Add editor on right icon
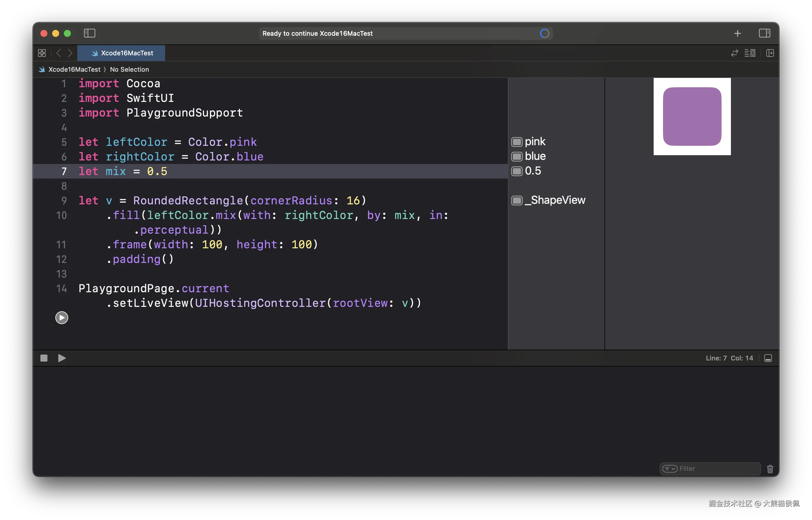 (770, 53)
